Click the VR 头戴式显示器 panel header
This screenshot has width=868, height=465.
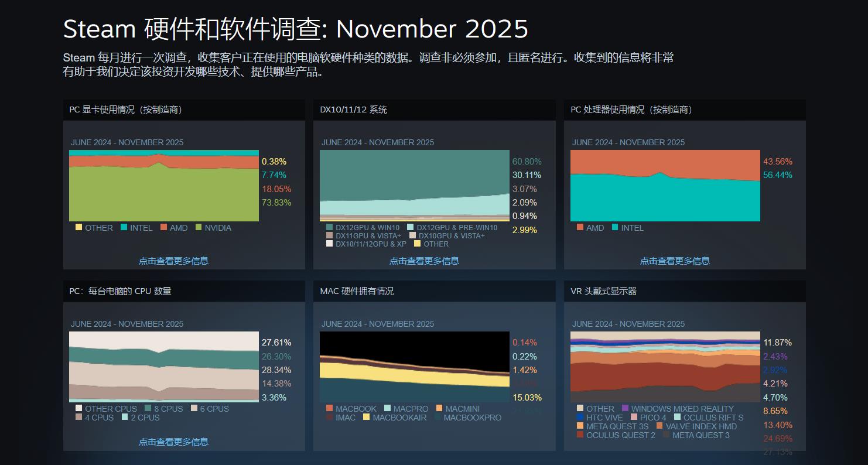click(685, 291)
